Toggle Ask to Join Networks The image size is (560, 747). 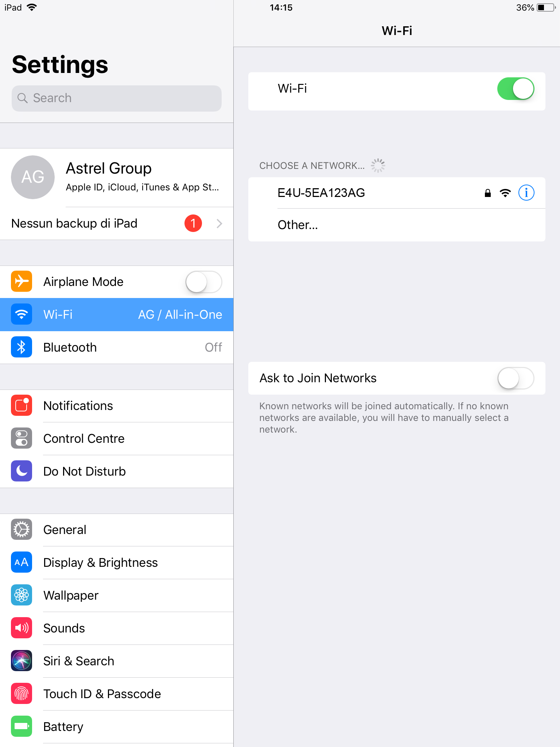tap(516, 378)
